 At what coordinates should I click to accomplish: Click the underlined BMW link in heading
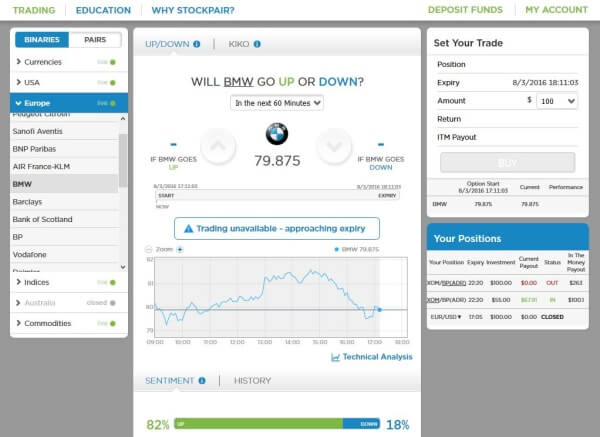238,82
